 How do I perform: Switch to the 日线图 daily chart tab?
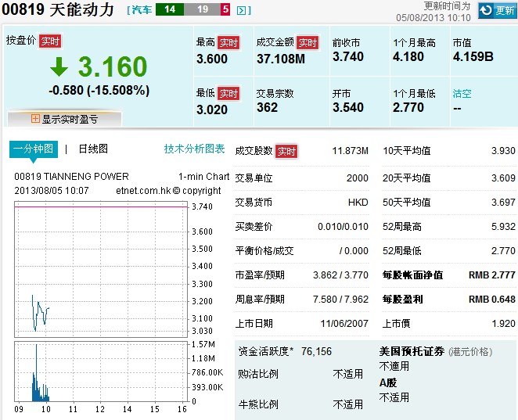[x=92, y=149]
